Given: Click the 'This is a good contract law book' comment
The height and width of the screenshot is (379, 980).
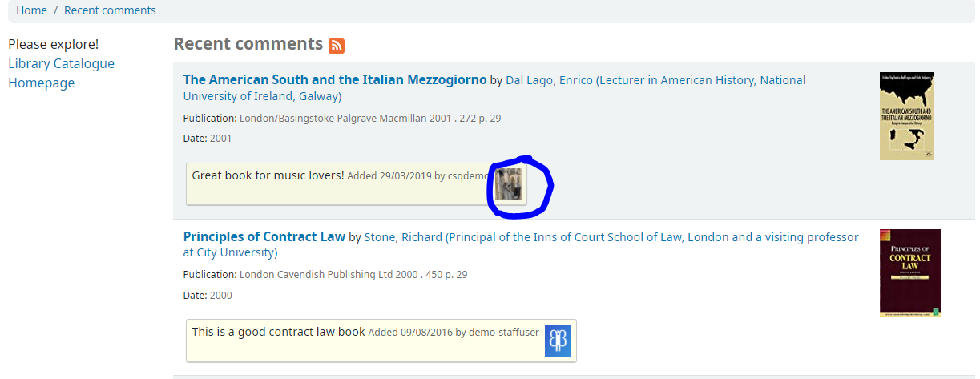Looking at the screenshot, I should click(x=279, y=332).
